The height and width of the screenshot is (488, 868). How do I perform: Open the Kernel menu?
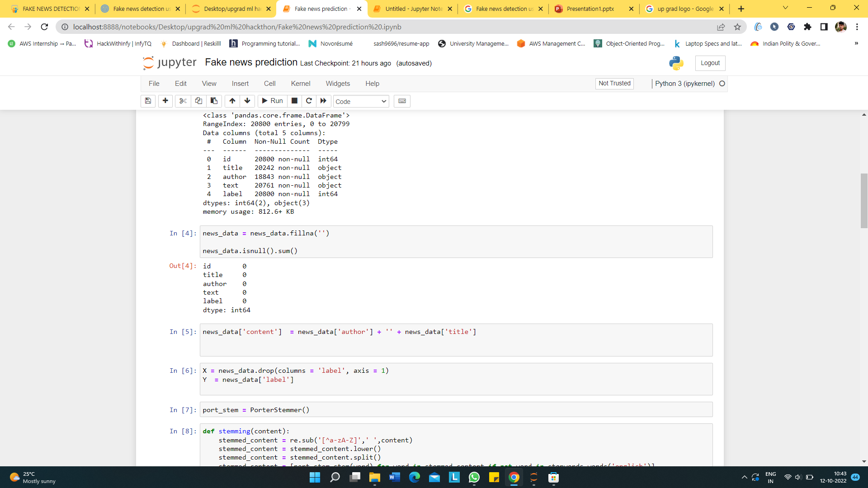300,84
